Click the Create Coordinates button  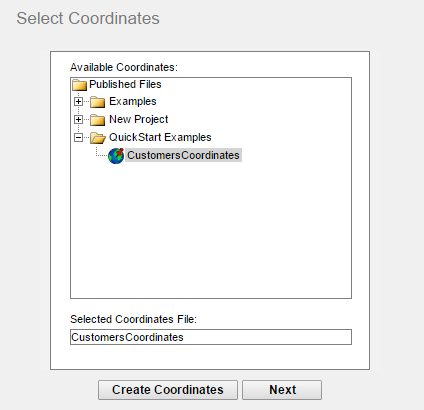click(168, 390)
